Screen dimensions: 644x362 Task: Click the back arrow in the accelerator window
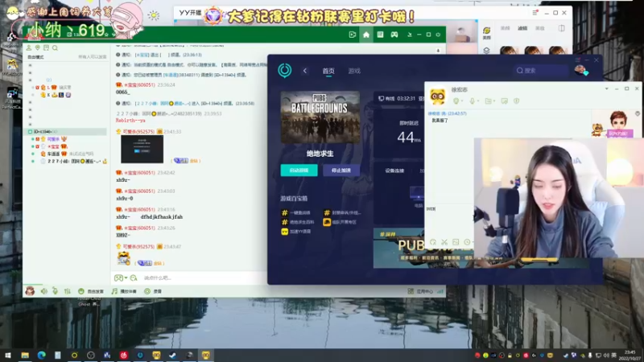point(305,71)
